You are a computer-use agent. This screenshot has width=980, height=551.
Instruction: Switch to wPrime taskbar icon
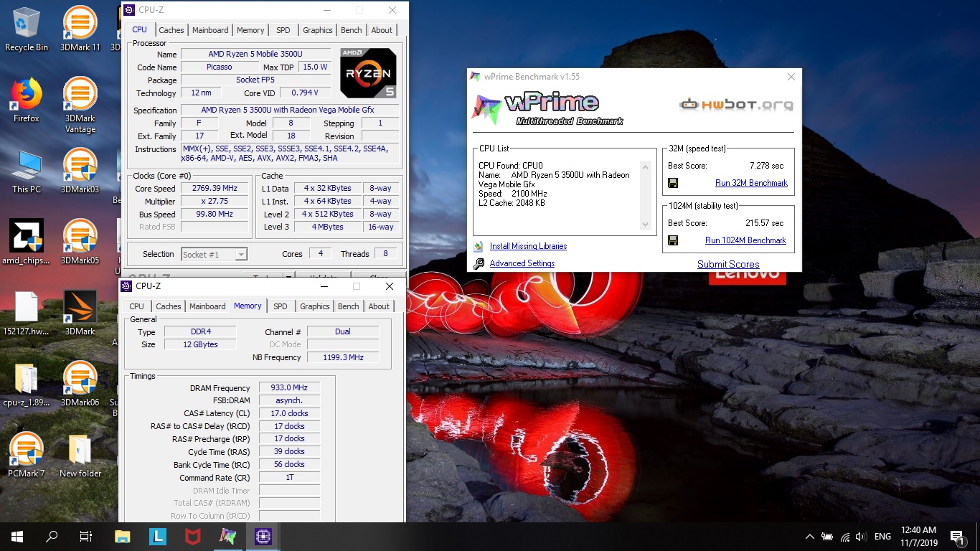(227, 537)
